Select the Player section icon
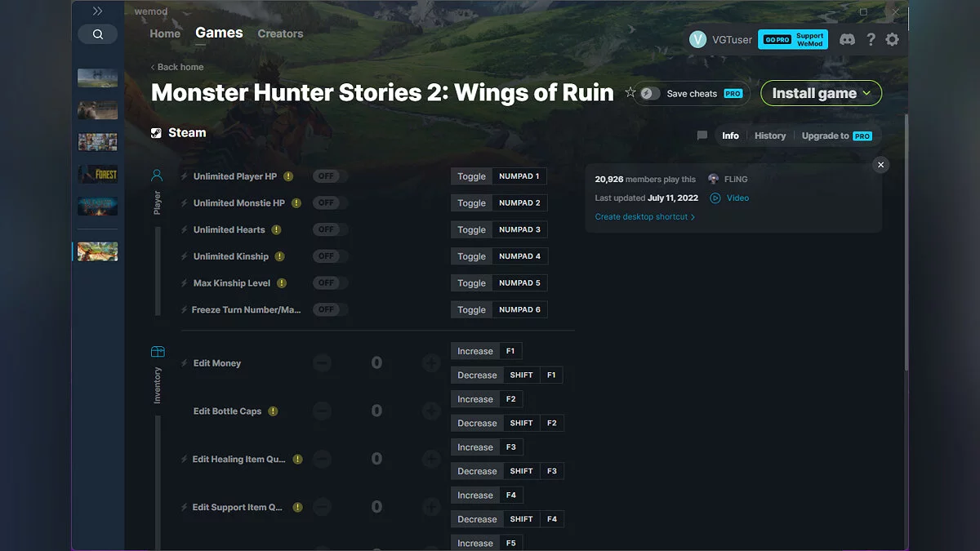 tap(157, 173)
